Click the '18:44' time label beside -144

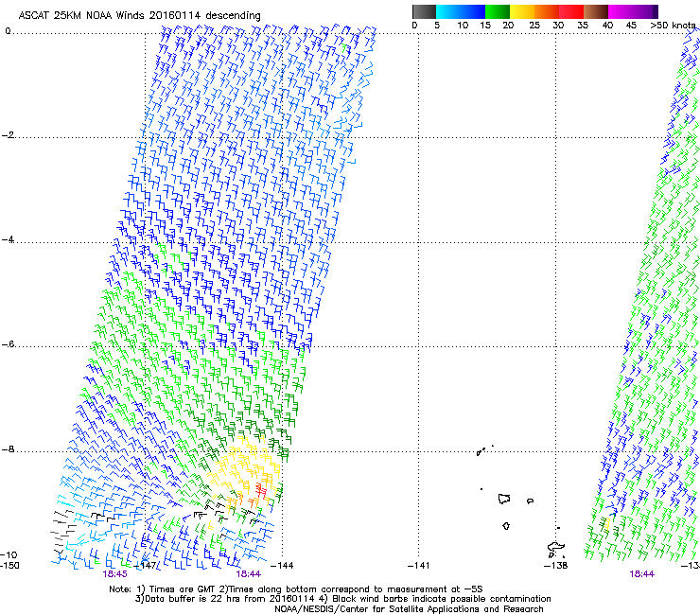pyautogui.click(x=249, y=574)
